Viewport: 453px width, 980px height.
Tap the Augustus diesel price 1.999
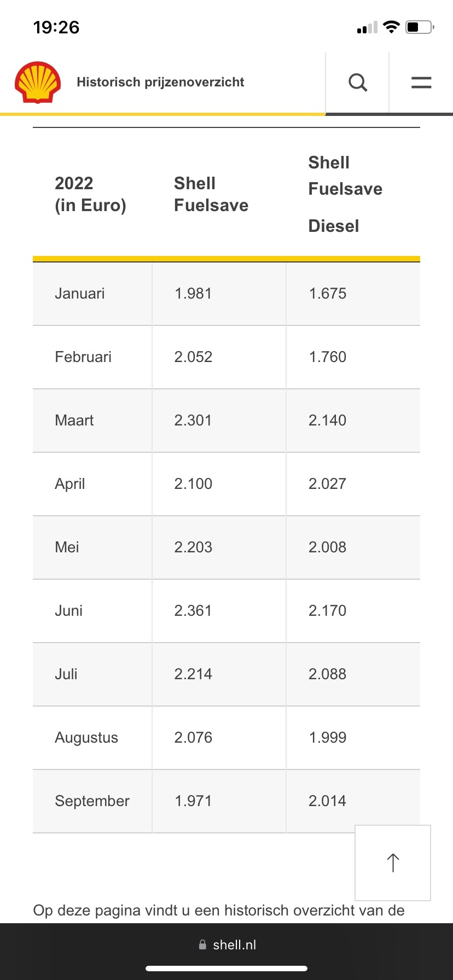327,738
